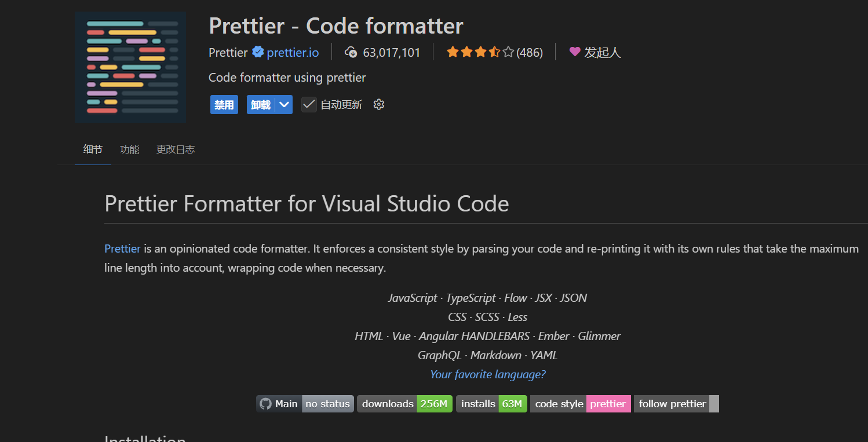Open the (486) reviews count
868x442 pixels.
point(530,53)
